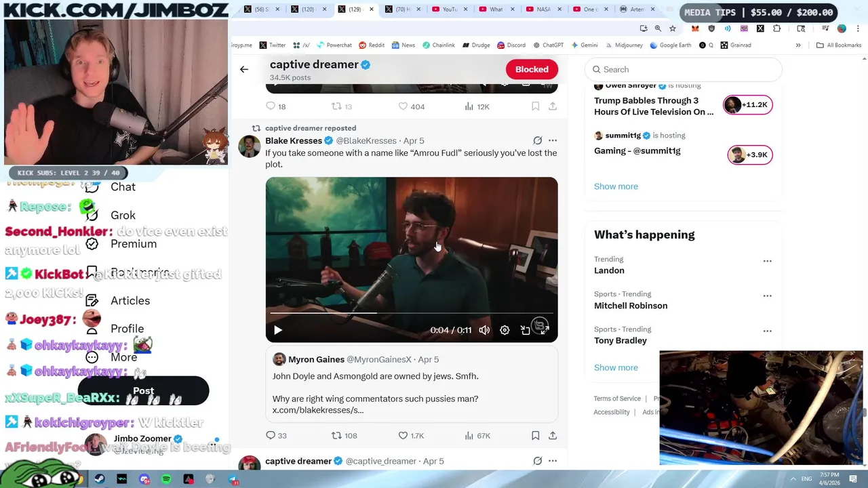This screenshot has height=488, width=868.
Task: Click the Blocked button on the profile header
Action: tap(532, 69)
